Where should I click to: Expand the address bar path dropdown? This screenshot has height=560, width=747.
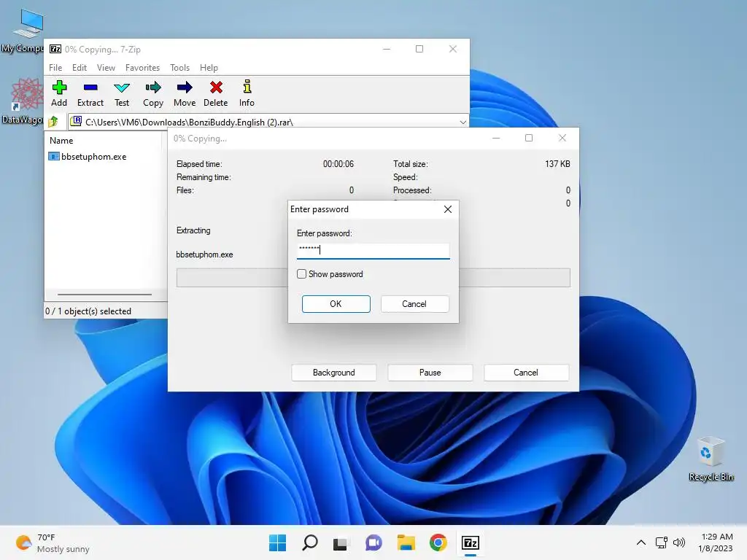point(462,122)
